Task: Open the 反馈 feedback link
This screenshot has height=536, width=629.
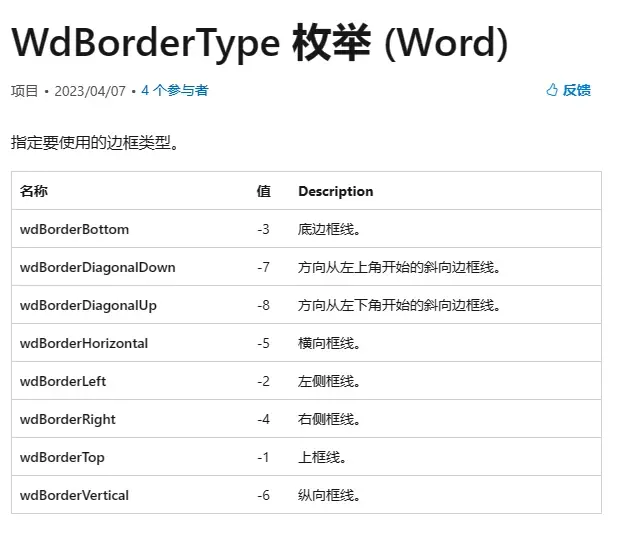Action: coord(576,90)
